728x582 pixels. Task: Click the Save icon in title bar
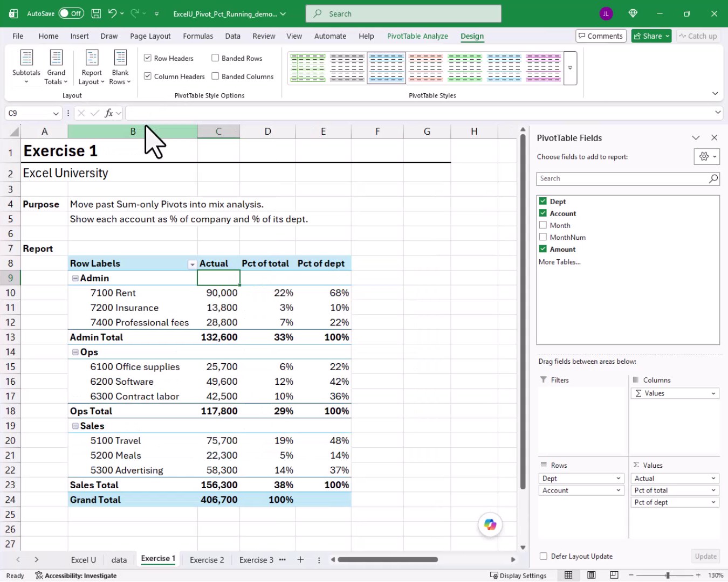click(x=96, y=13)
